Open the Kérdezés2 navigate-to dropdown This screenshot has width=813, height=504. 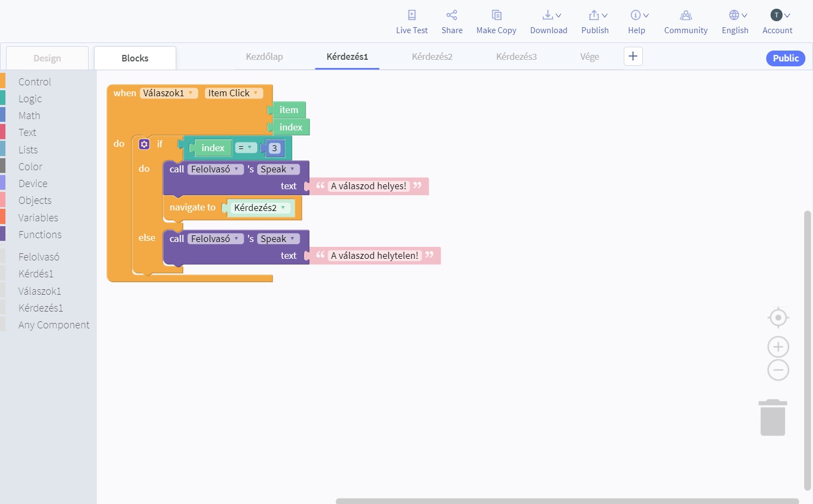pos(283,208)
